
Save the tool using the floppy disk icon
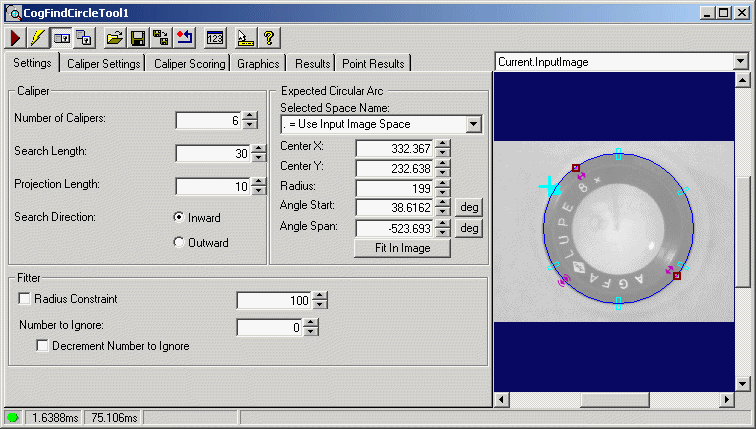coord(138,38)
